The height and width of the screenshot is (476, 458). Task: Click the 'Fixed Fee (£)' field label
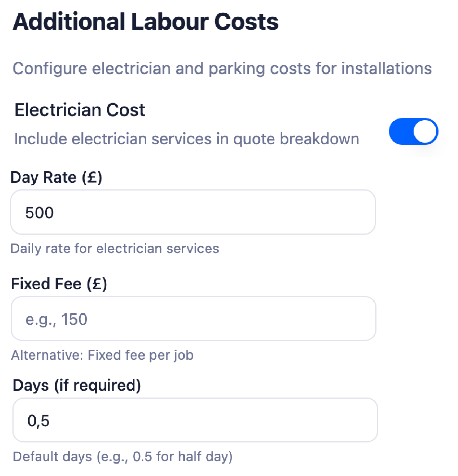pos(59,284)
